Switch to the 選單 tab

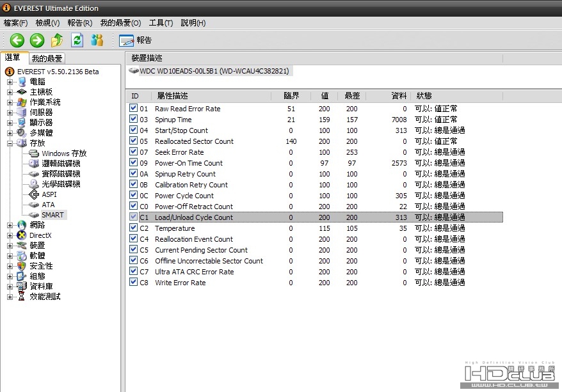(x=13, y=58)
